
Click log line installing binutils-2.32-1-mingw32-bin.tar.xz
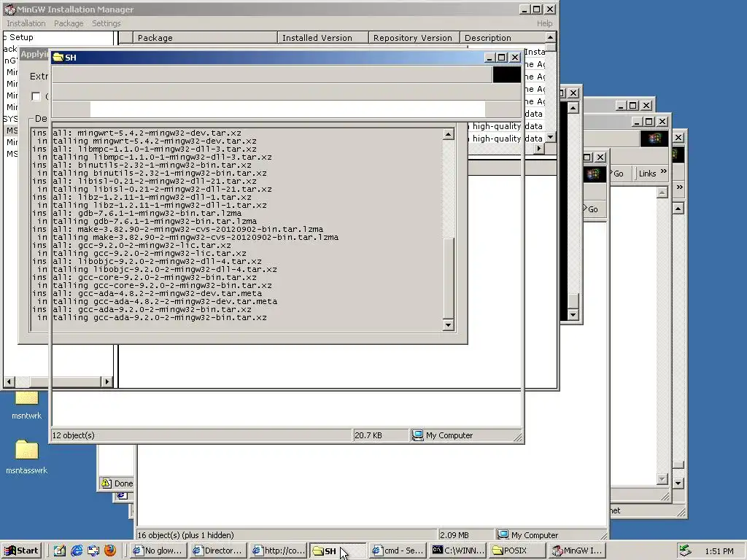(152, 174)
